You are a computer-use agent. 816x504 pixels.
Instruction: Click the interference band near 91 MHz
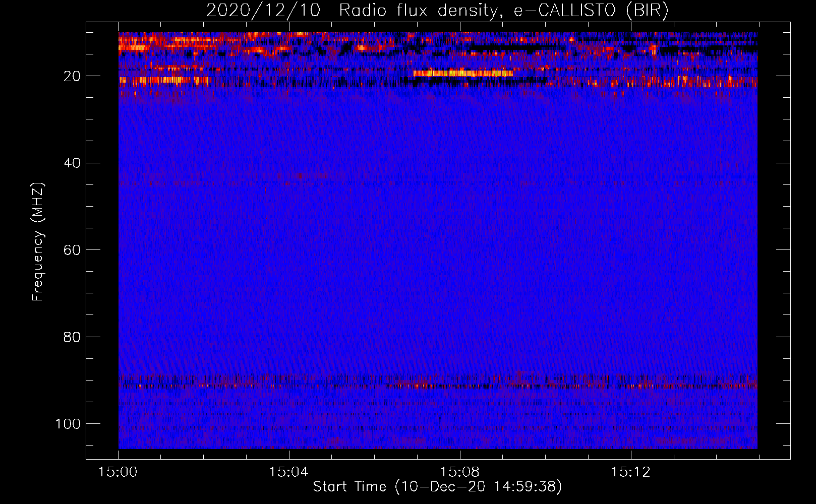pos(438,386)
